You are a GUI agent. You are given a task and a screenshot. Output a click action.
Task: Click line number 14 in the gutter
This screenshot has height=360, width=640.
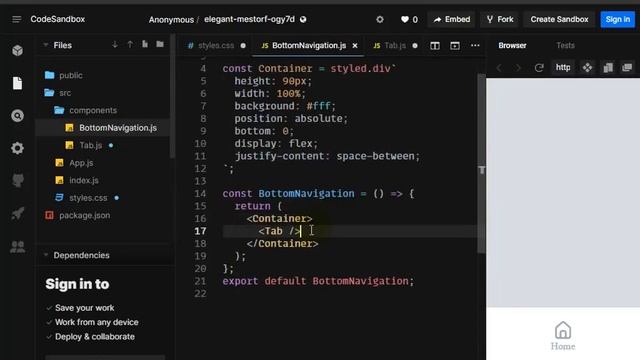[200, 193]
